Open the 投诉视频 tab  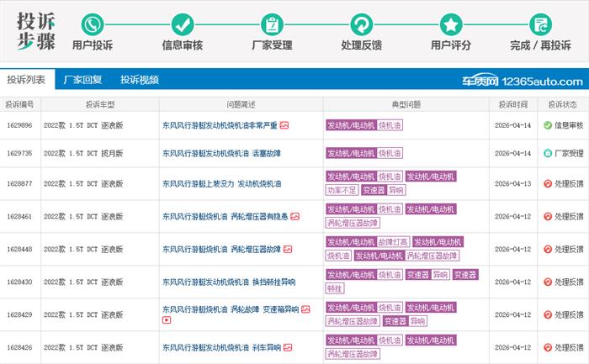139,80
